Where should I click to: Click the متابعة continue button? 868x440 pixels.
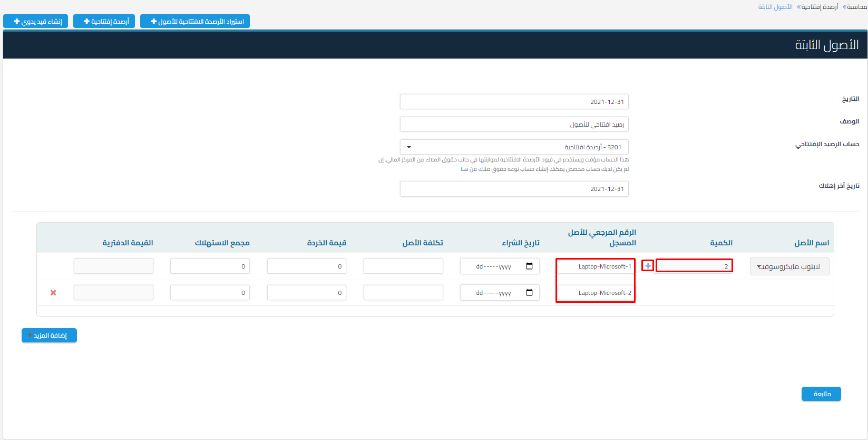tap(821, 394)
